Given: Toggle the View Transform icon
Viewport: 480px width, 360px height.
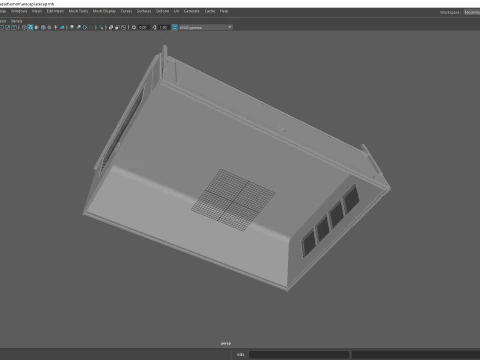Looking at the screenshot, I should click(x=175, y=27).
